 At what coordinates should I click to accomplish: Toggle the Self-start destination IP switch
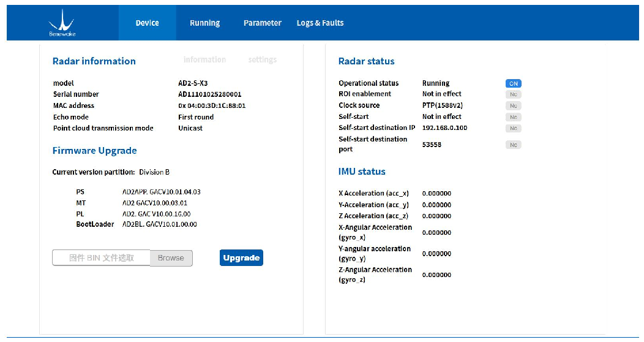(x=514, y=128)
